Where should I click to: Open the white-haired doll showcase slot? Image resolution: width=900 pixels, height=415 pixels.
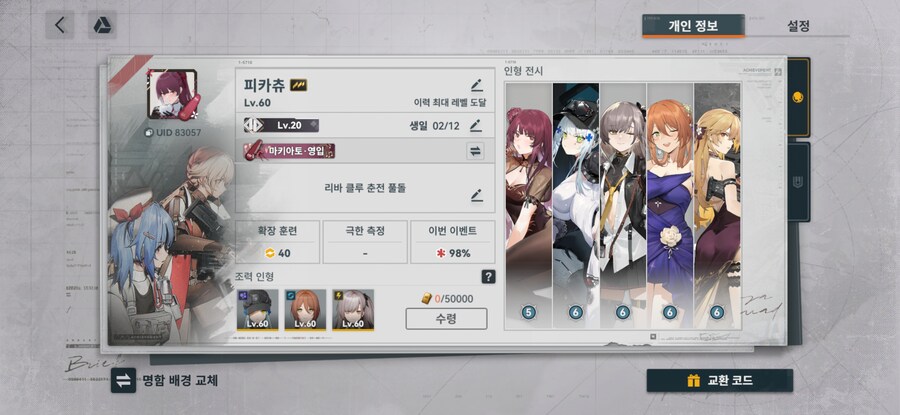point(576,205)
